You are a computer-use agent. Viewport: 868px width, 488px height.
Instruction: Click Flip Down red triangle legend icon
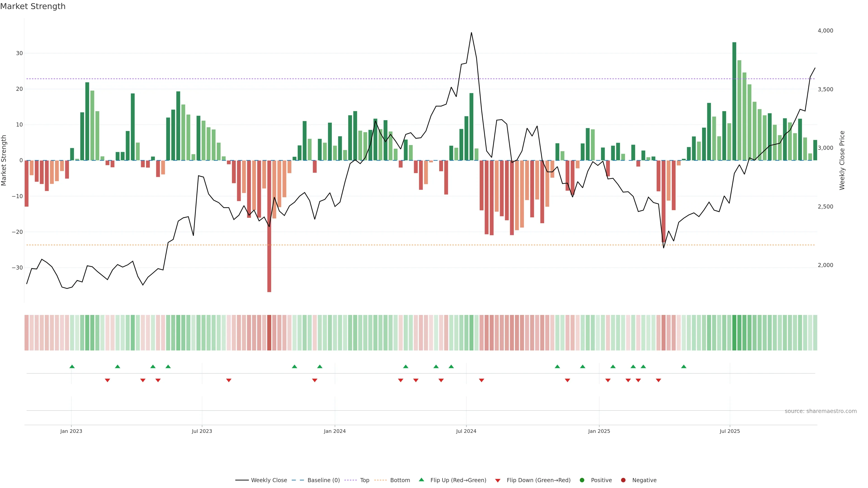point(498,481)
